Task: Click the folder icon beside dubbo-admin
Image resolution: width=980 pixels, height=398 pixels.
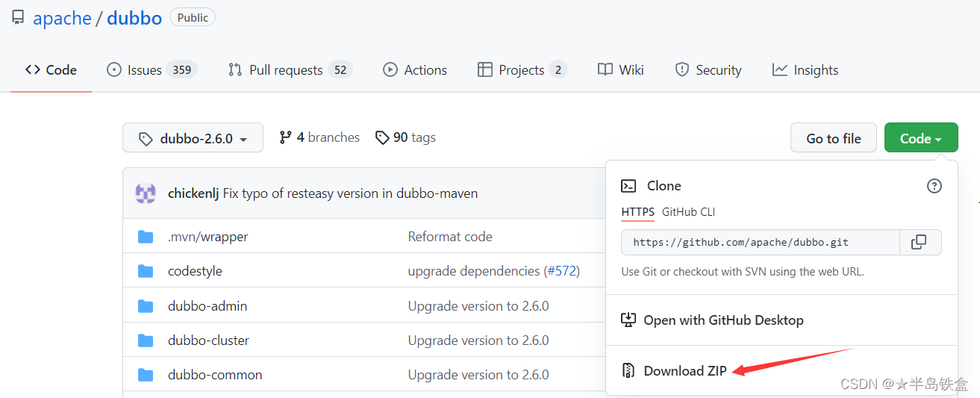Action: 146,306
